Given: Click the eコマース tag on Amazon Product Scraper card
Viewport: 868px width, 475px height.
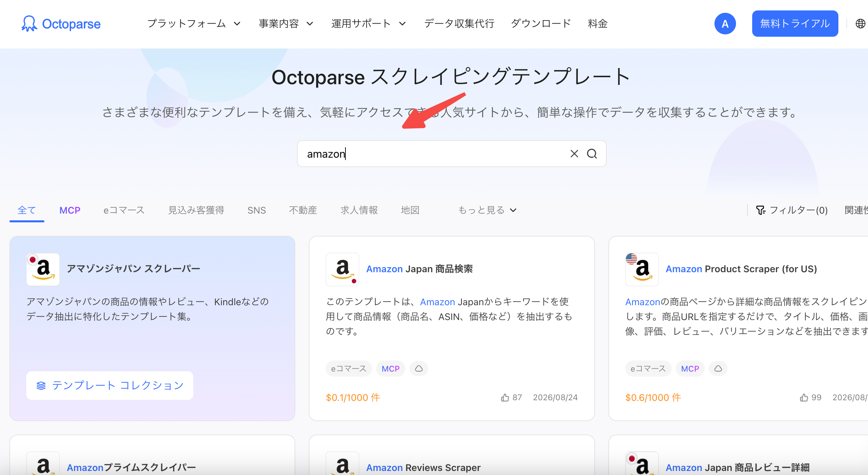Looking at the screenshot, I should (648, 369).
